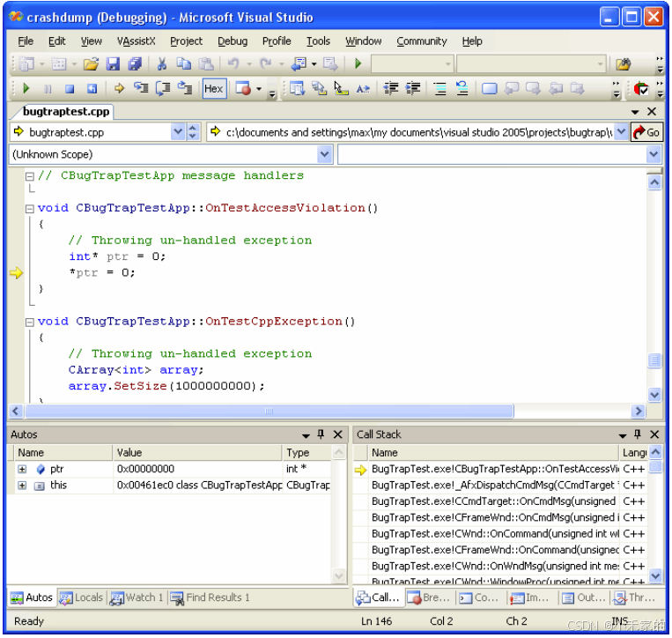Continue debugging with green play icon
Screen dimensions: 672x638
tap(26, 89)
